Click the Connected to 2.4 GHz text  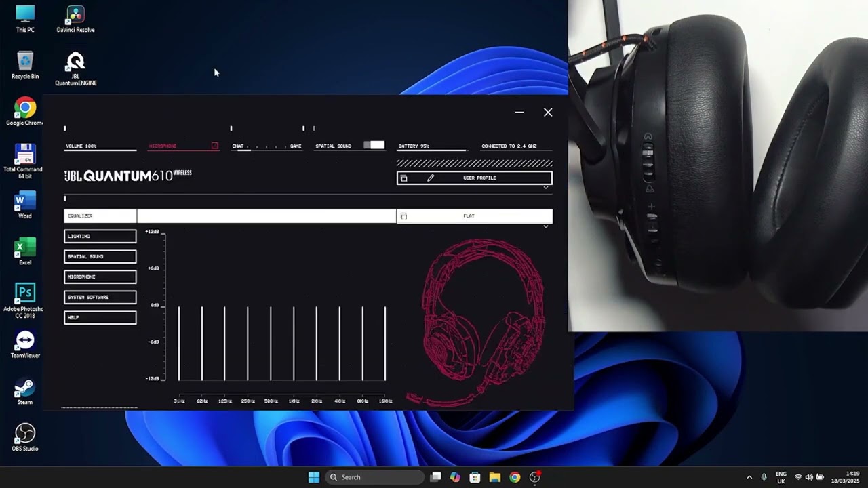coord(509,146)
